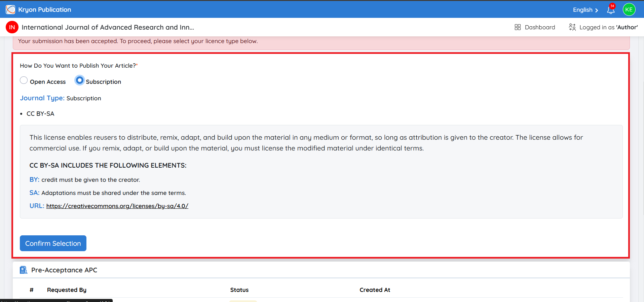Click the 'Requested By' column header

[x=67, y=290]
